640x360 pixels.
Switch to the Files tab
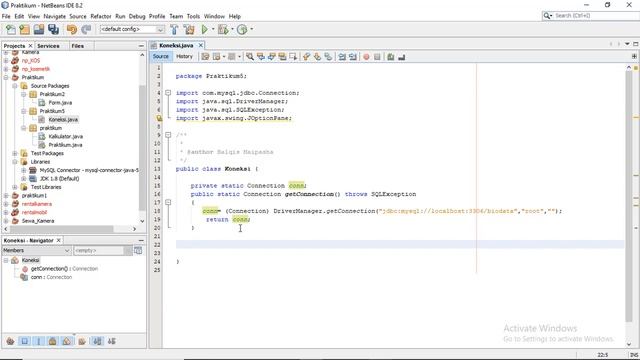coord(78,46)
